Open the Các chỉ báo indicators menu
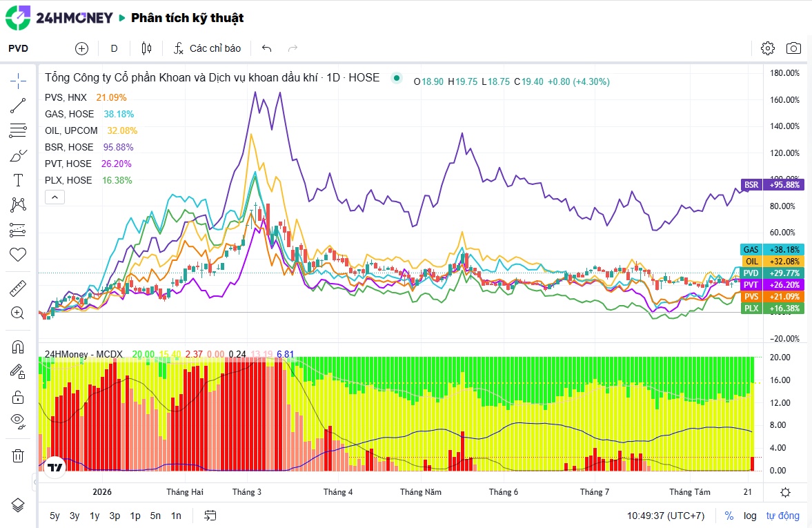 pos(207,48)
